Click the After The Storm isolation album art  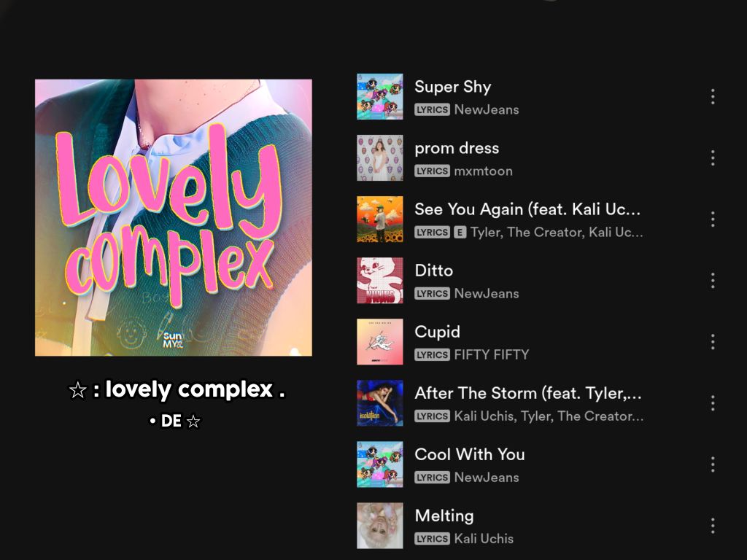(x=379, y=402)
